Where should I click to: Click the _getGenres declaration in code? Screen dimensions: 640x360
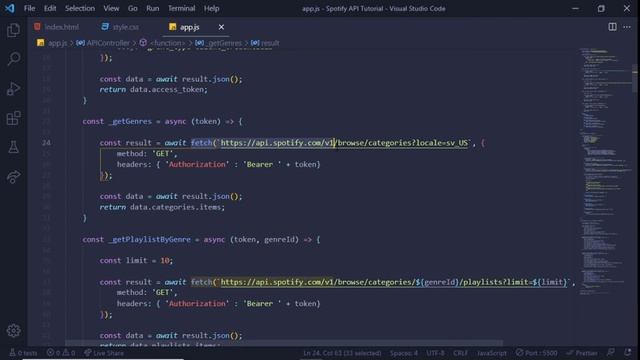coord(130,122)
